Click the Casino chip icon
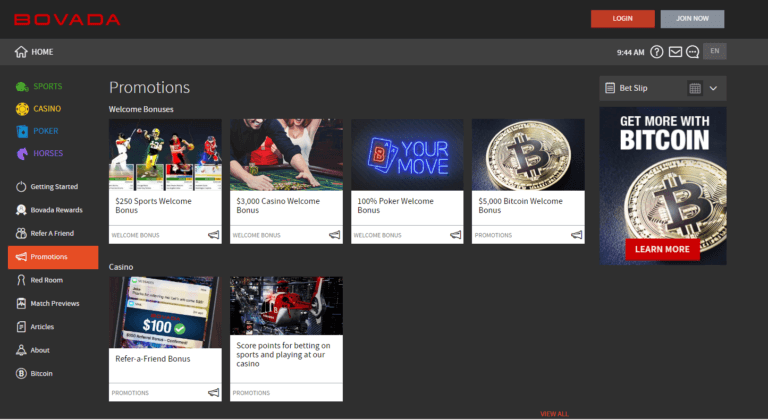 pos(22,109)
